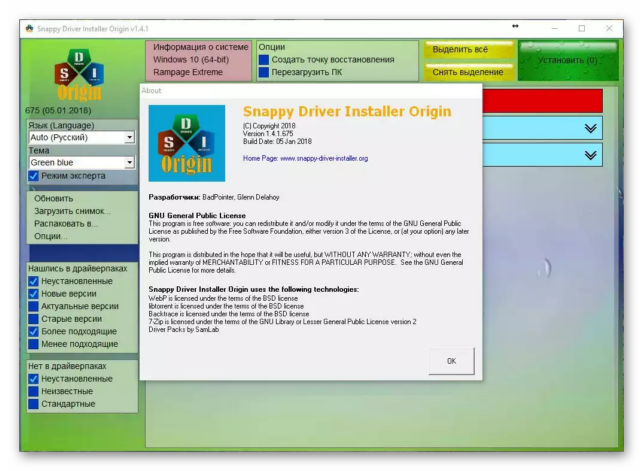Click the green Установить (0) button

[x=568, y=60]
